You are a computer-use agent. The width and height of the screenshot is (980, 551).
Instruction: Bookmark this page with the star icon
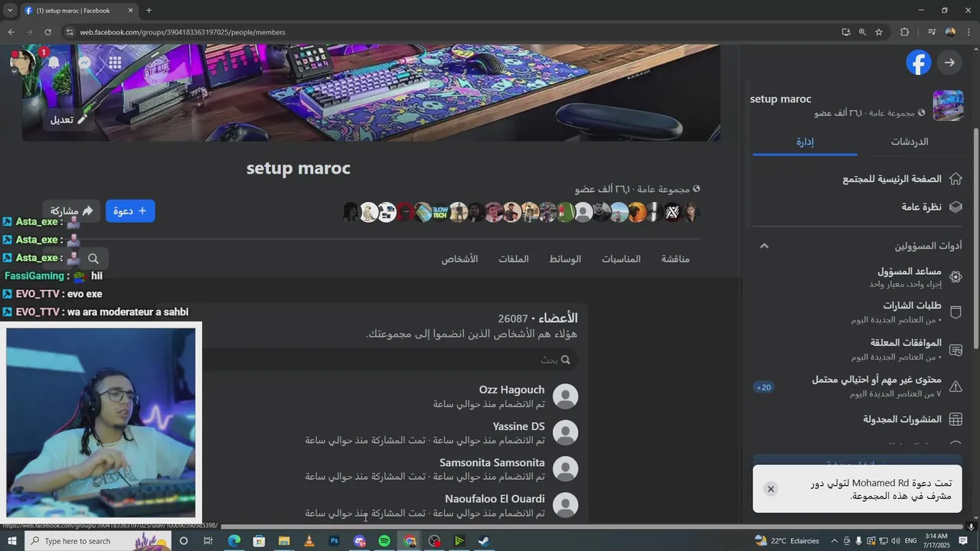coord(879,32)
